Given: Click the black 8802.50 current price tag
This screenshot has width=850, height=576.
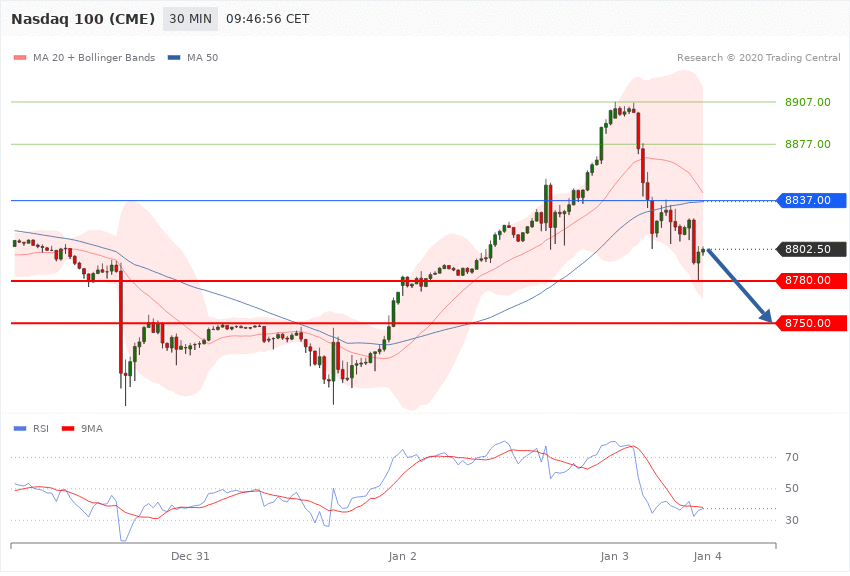Looking at the screenshot, I should (x=812, y=249).
